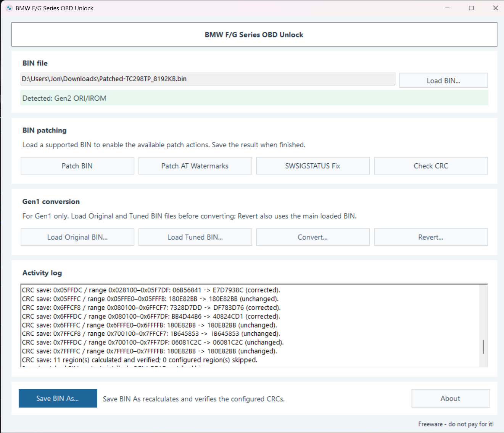Grab the activity log scrollbar thumb
The image size is (504, 433).
(483, 347)
